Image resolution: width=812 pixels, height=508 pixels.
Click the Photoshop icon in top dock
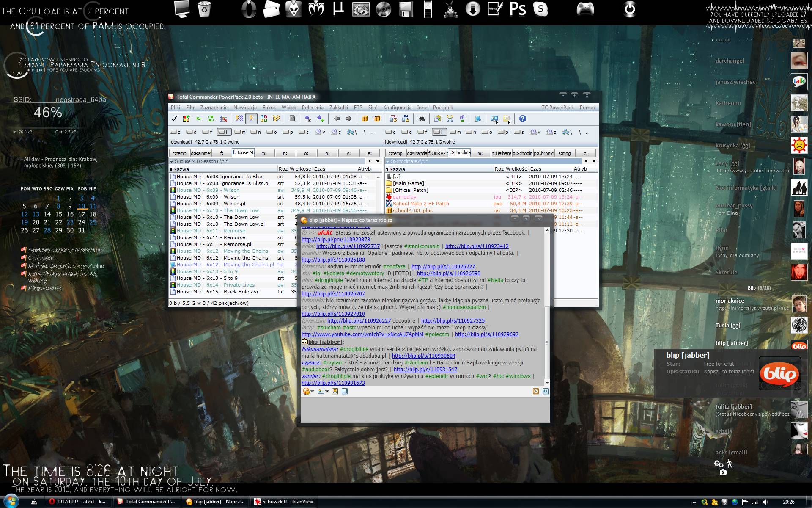(x=517, y=9)
